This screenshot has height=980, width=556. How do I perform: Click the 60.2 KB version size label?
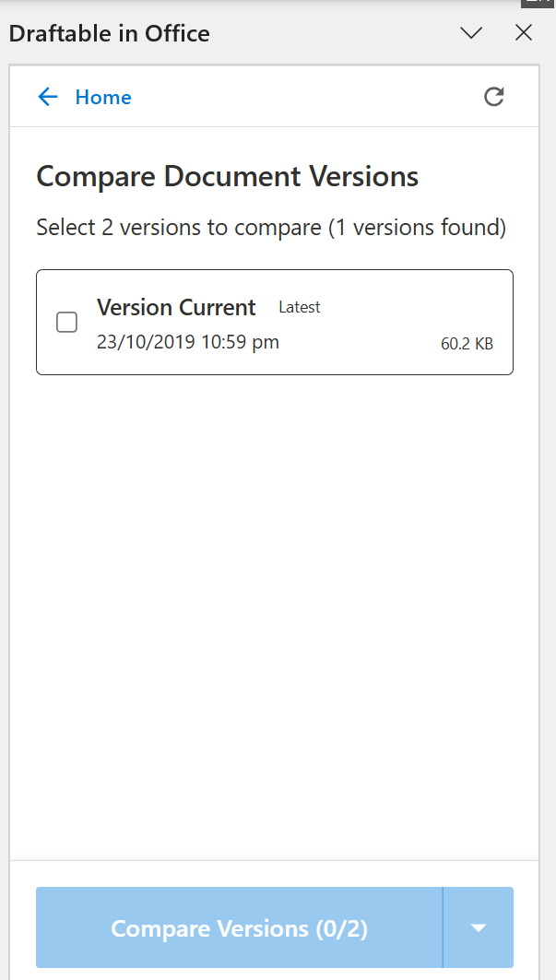[467, 343]
